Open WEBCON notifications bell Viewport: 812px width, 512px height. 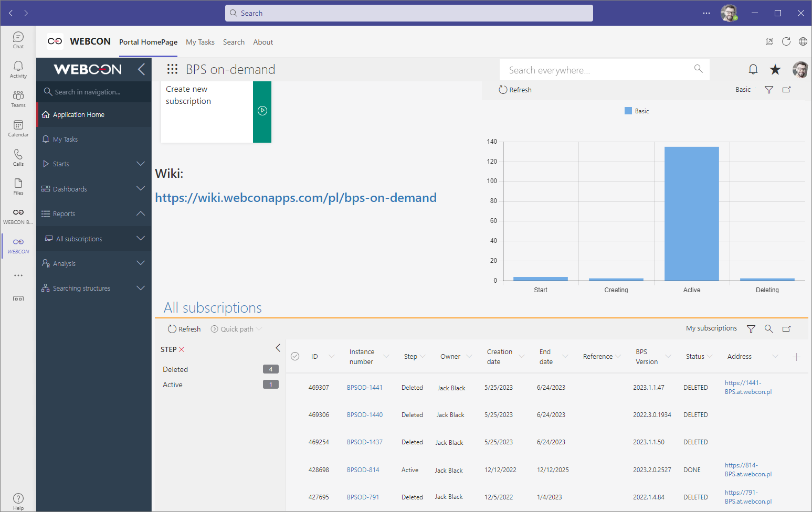pyautogui.click(x=753, y=69)
